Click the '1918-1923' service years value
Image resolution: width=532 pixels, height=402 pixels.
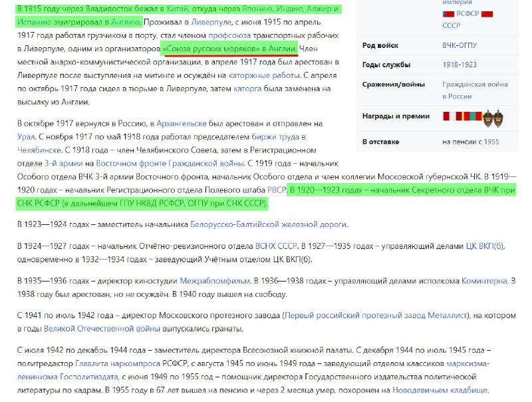(460, 65)
